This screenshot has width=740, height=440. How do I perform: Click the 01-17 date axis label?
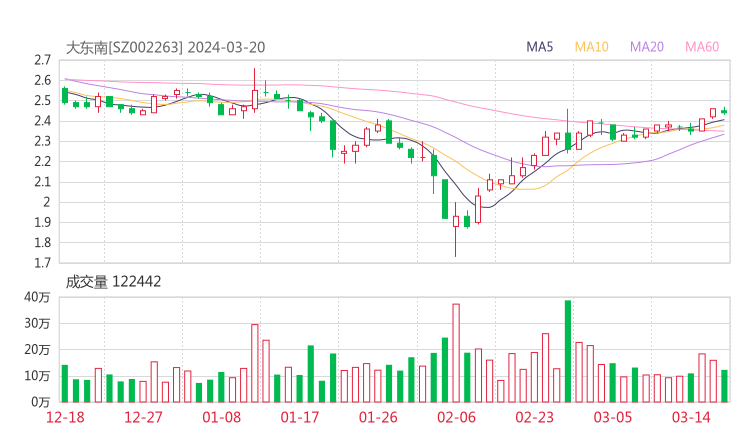click(x=300, y=417)
